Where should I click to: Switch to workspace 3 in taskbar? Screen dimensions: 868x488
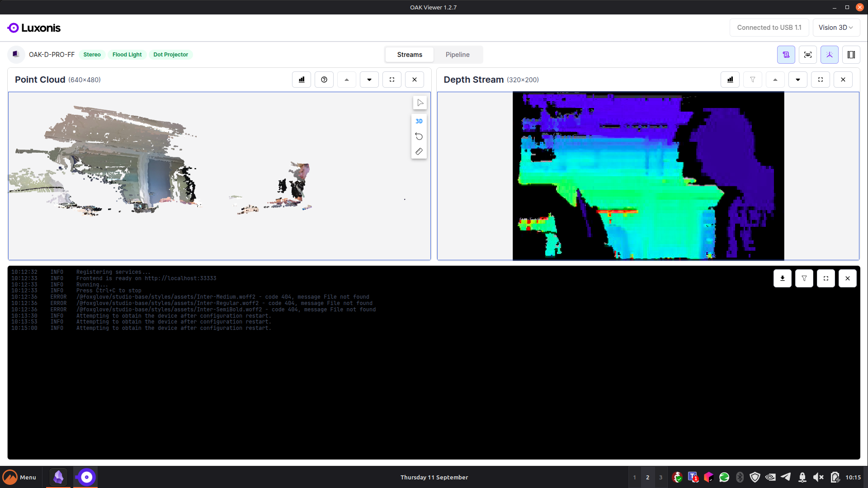[660, 477]
